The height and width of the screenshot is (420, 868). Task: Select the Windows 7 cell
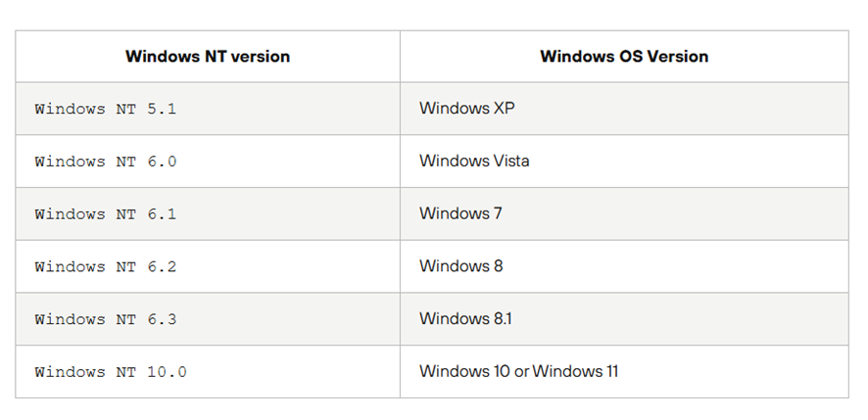click(460, 213)
